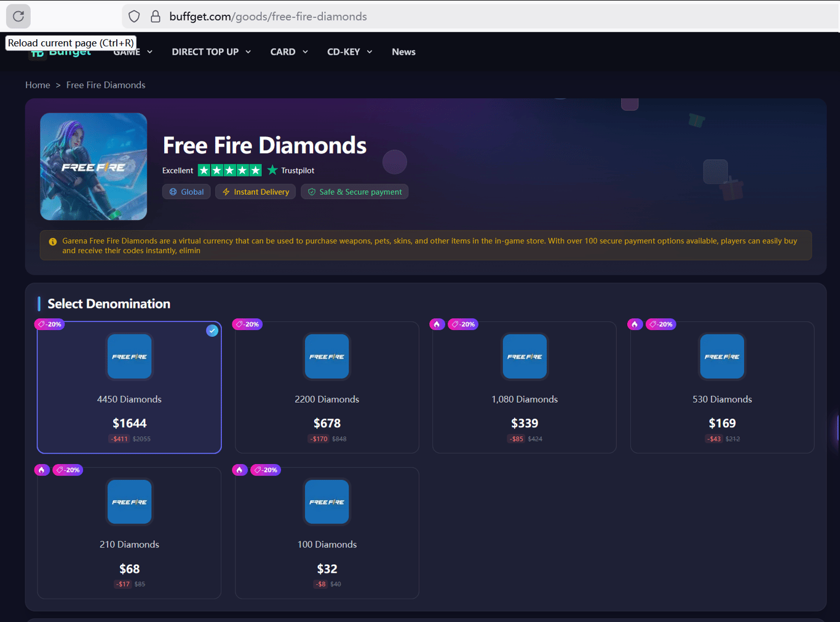Click the selected checkmark on 4450 Diamonds card
Viewport: 840px width, 622px height.
[x=212, y=331]
